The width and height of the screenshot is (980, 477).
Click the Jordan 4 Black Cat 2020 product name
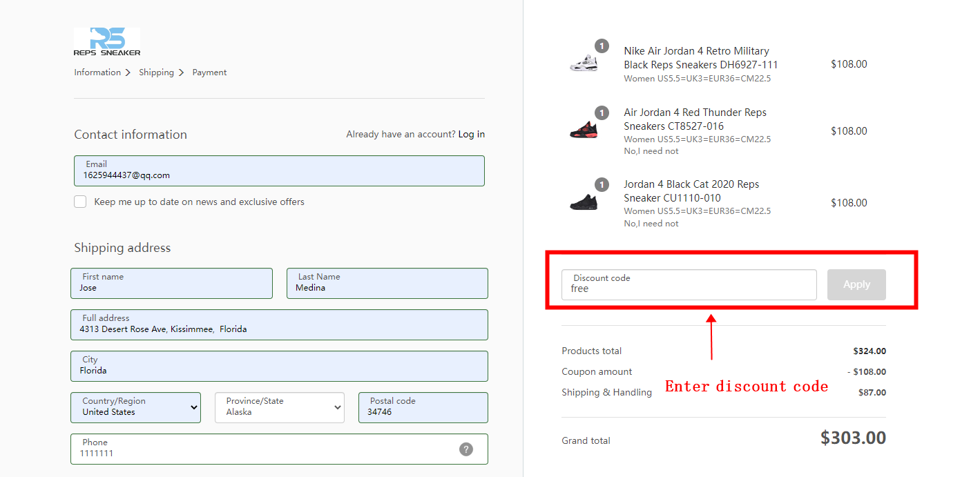click(x=691, y=191)
